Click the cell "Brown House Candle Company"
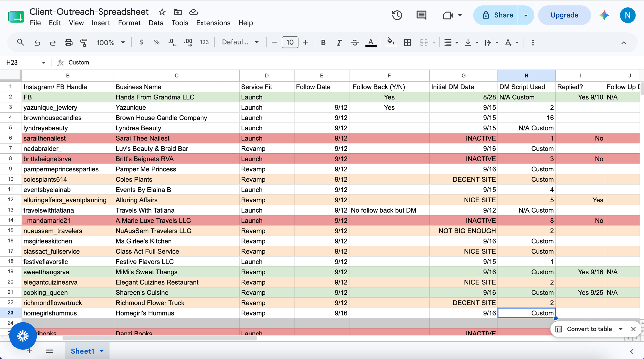Image resolution: width=644 pixels, height=359 pixels. point(176,118)
